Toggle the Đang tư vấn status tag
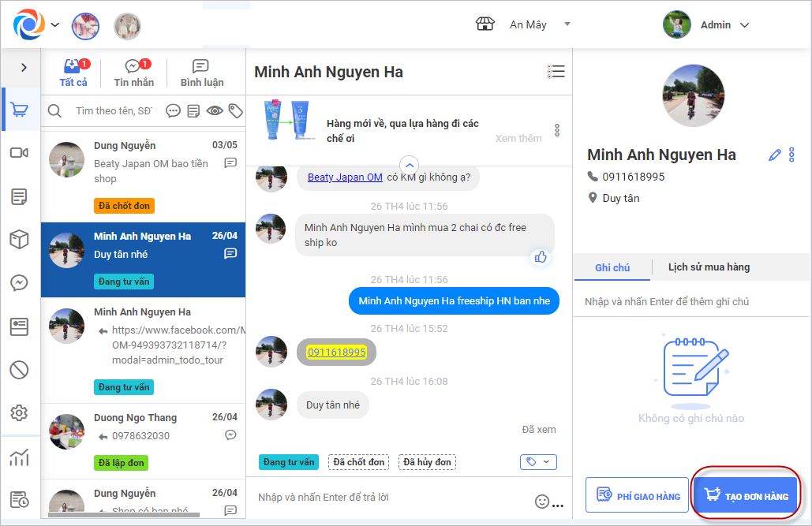The width and height of the screenshot is (812, 526). (x=289, y=462)
